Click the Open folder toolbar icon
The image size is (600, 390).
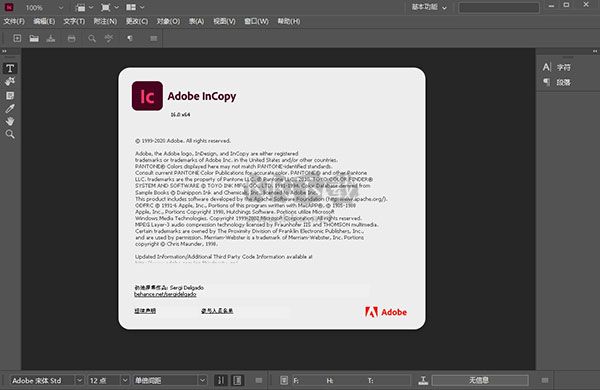[x=34, y=38]
